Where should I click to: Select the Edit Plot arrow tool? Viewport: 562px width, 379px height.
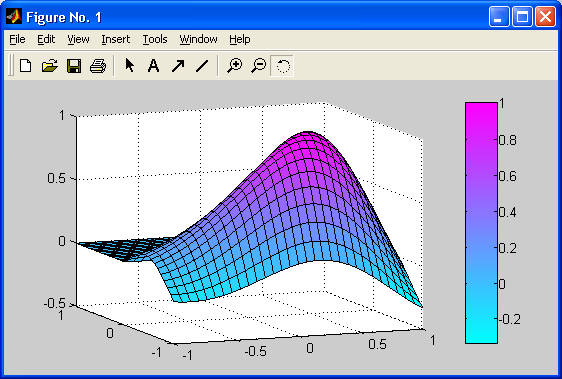click(x=129, y=65)
